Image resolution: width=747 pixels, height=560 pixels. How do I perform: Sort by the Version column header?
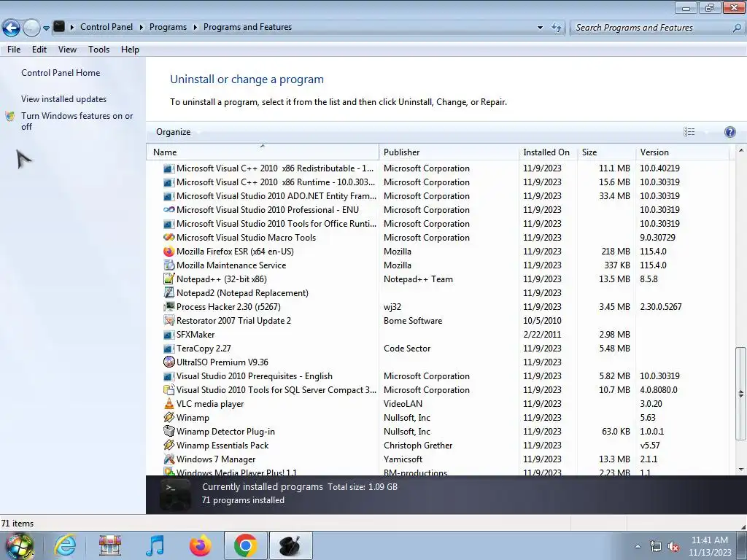(x=682, y=152)
